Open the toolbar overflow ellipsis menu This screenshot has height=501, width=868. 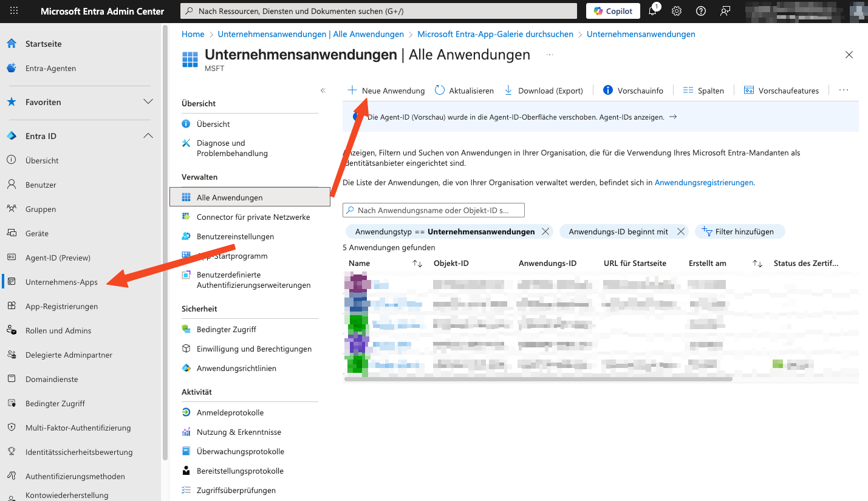click(x=843, y=90)
